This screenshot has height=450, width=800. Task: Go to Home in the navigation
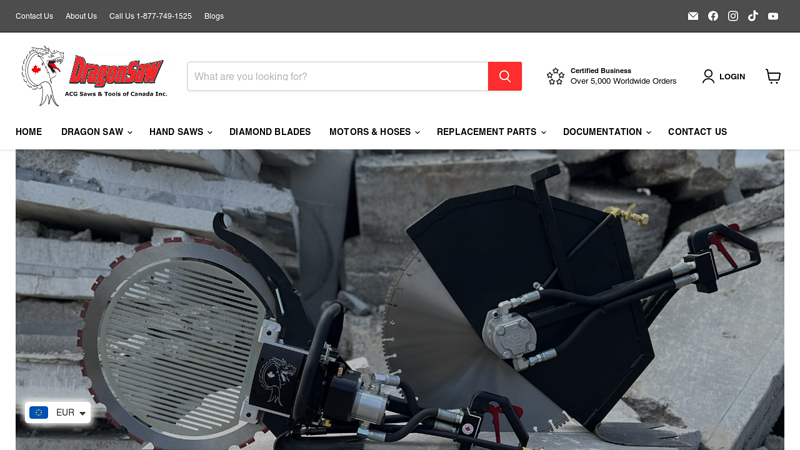[x=29, y=132]
